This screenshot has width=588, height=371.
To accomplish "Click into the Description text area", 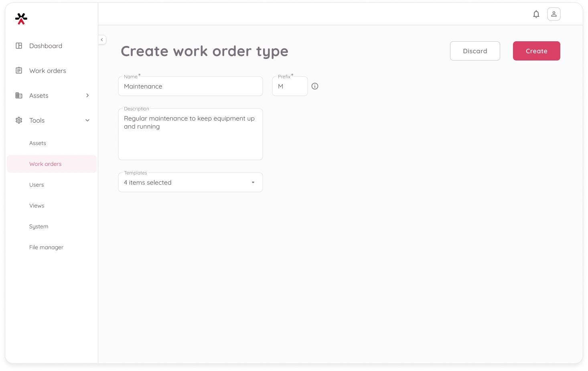I will [190, 138].
